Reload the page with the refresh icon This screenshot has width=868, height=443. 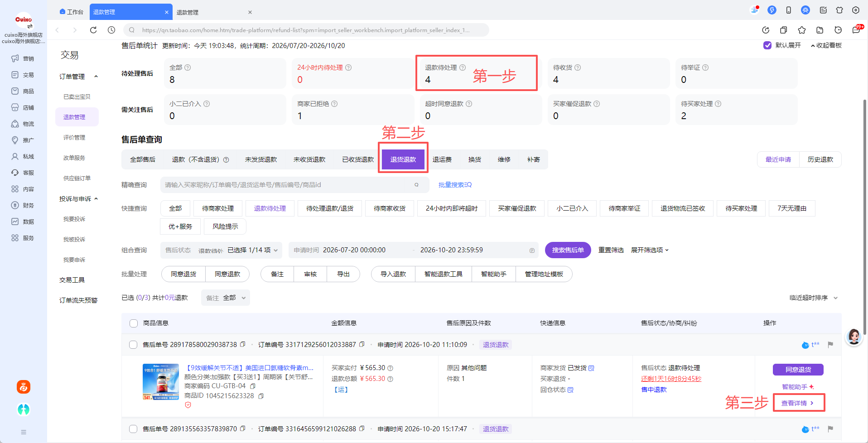point(93,30)
